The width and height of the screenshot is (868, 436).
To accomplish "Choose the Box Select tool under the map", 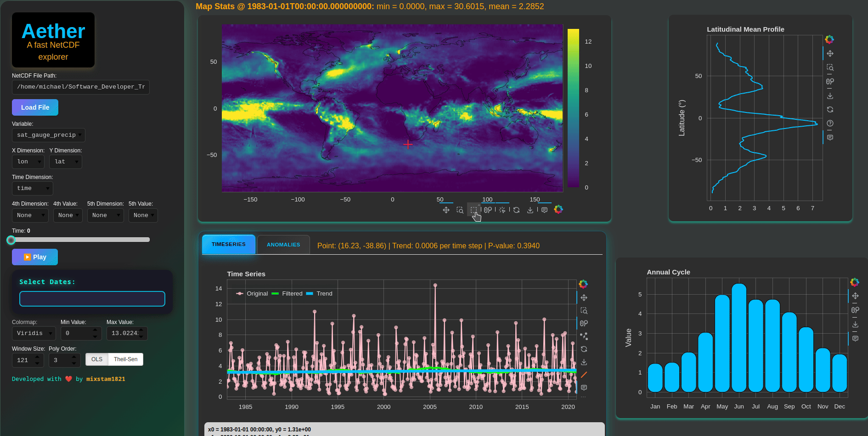I will point(473,210).
